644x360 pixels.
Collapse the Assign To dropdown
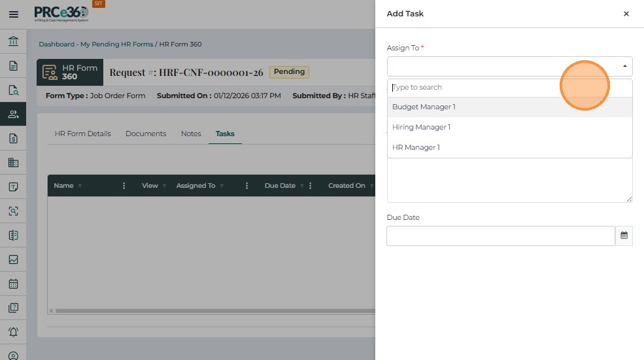tap(624, 66)
